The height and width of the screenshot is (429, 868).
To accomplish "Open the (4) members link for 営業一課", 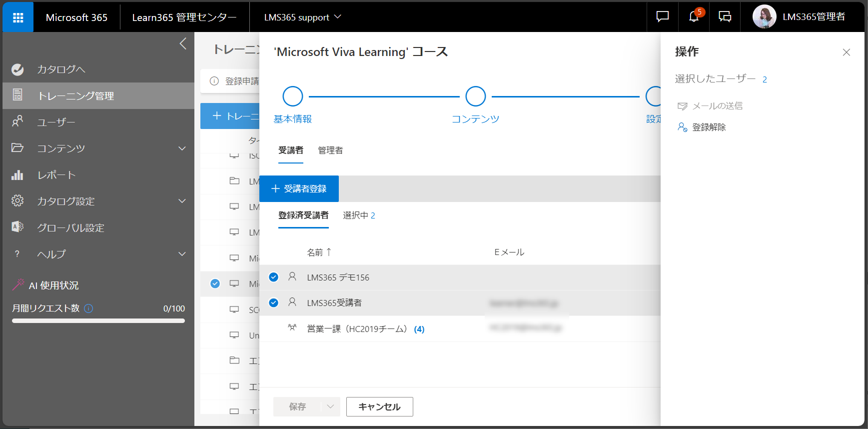I will [x=419, y=329].
